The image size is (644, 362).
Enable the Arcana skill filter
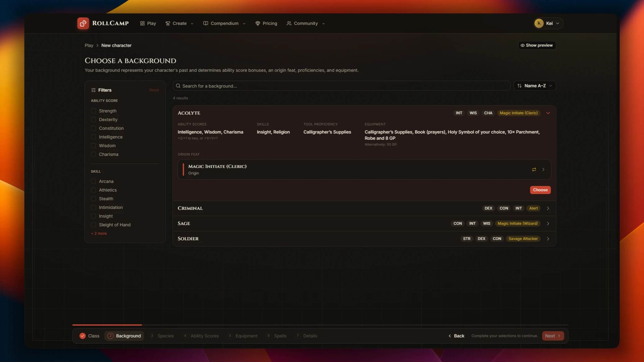tap(93, 181)
